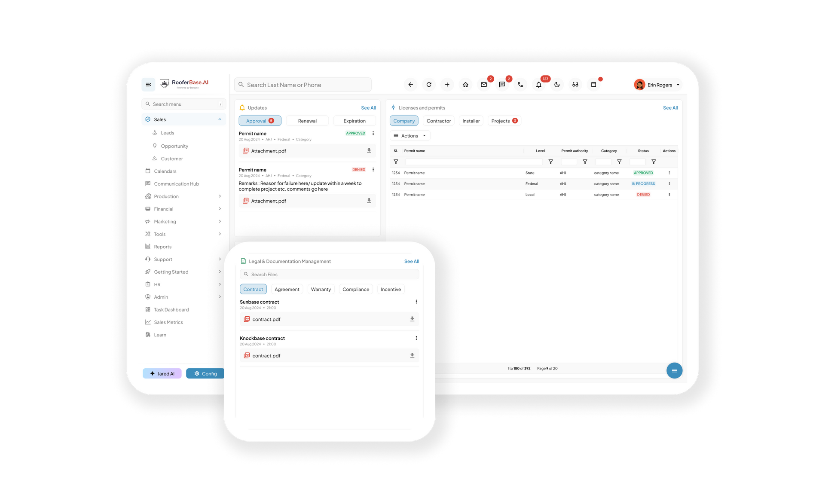Click the chat/messages icon in toolbar

(x=501, y=84)
